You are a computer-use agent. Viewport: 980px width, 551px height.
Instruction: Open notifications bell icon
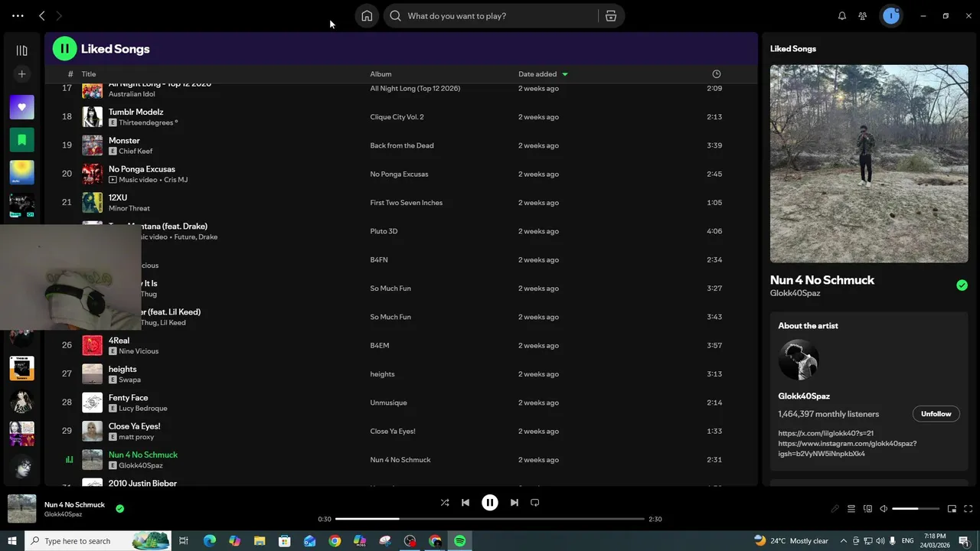(842, 15)
